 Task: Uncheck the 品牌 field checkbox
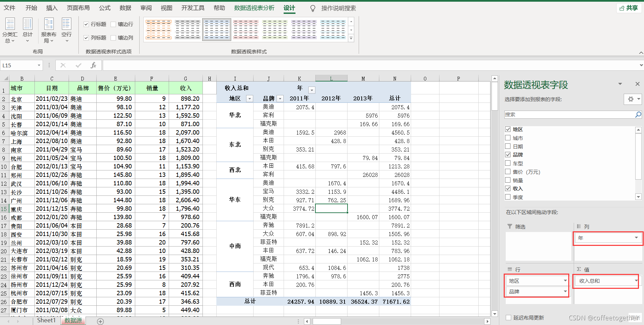click(x=508, y=155)
